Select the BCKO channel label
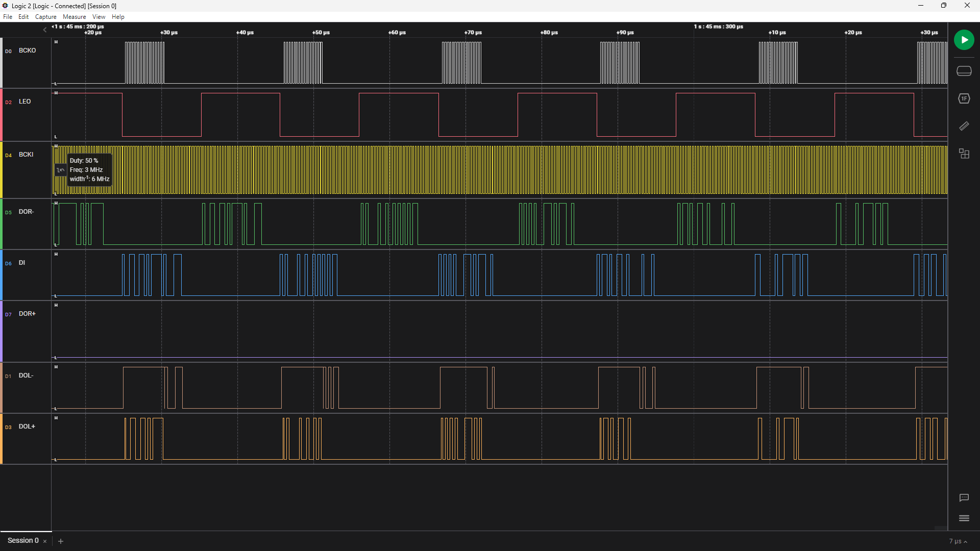Screen dimensions: 980x551 click(28, 51)
